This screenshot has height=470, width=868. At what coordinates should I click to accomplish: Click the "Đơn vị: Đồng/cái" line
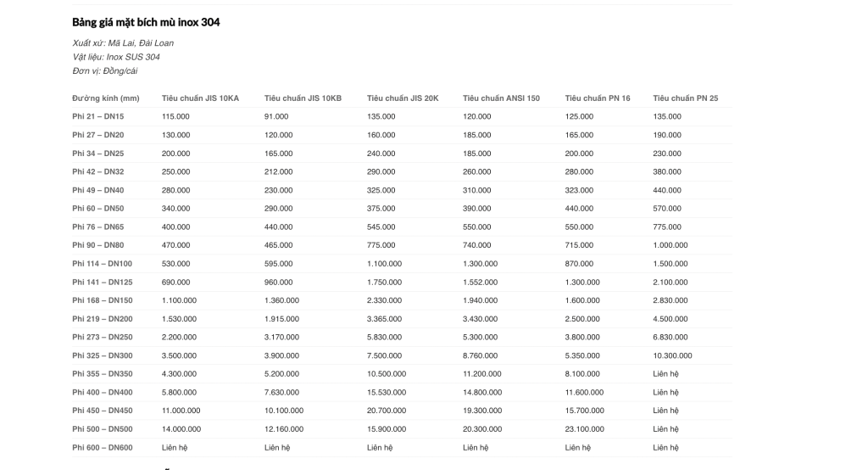105,70
